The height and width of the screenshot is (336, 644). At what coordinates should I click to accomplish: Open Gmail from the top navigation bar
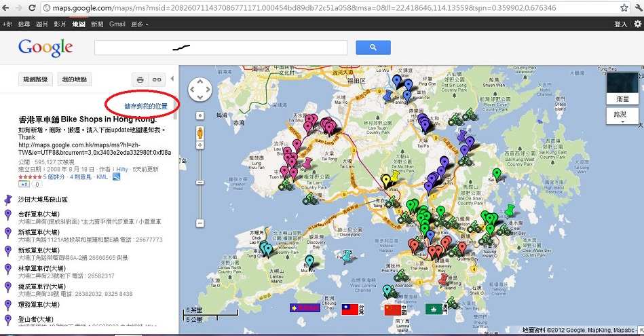[117, 24]
